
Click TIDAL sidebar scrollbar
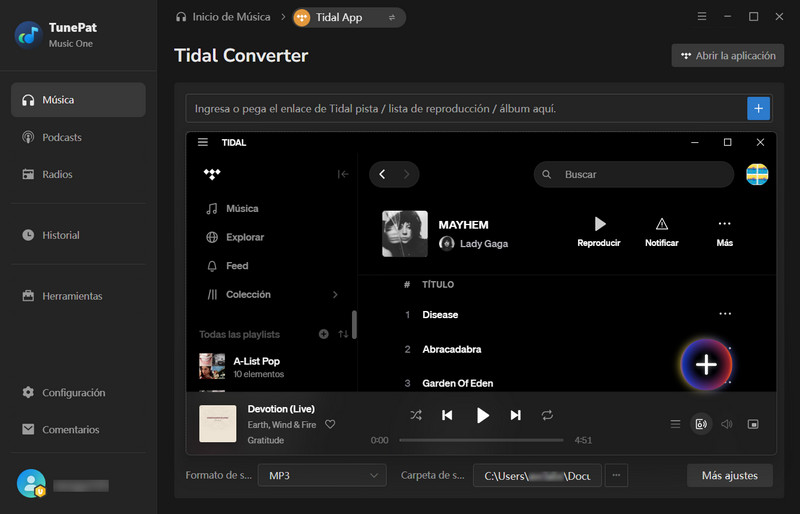(x=354, y=325)
